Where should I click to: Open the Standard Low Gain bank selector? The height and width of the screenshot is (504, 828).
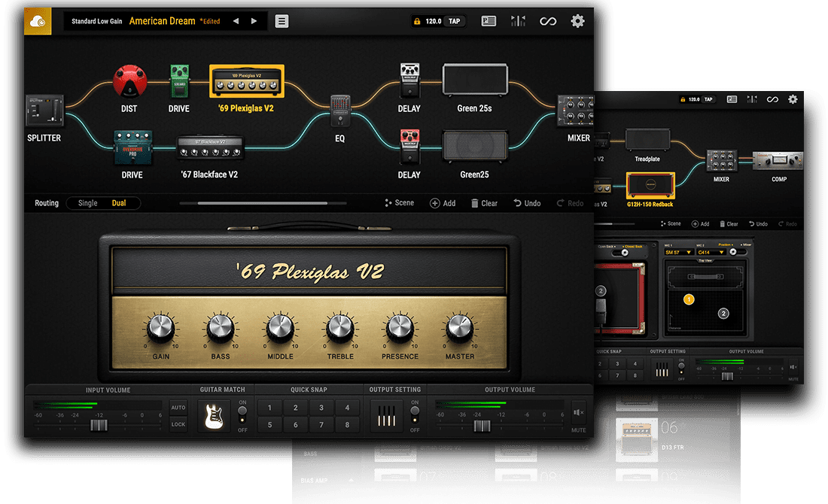point(96,21)
